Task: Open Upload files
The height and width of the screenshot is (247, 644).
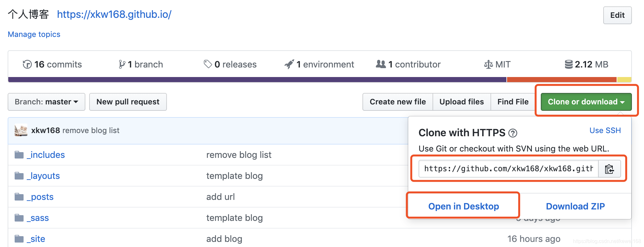Action: point(462,102)
